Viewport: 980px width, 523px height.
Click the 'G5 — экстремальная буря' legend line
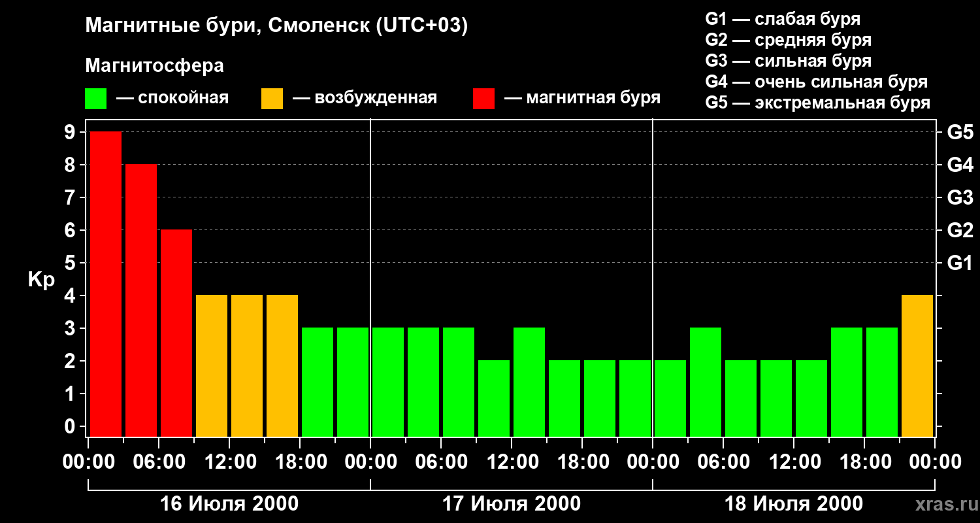pos(817,103)
